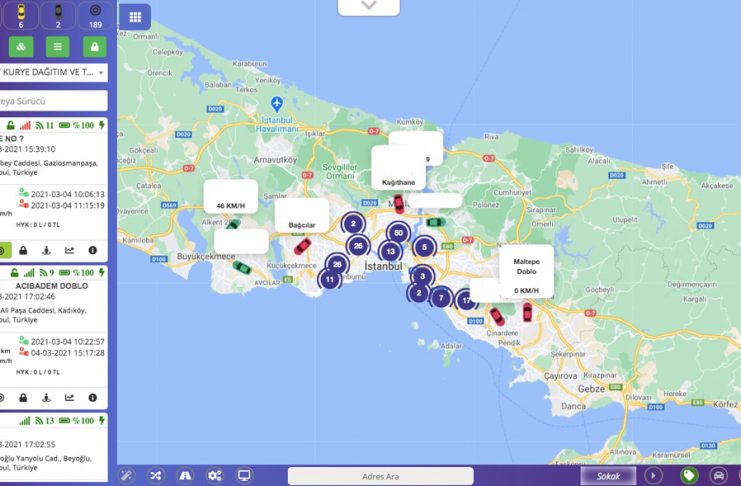Screen dimensions: 741x486
Task: Open chart report icon on first vehicle card
Action: pyautogui.click(x=69, y=250)
